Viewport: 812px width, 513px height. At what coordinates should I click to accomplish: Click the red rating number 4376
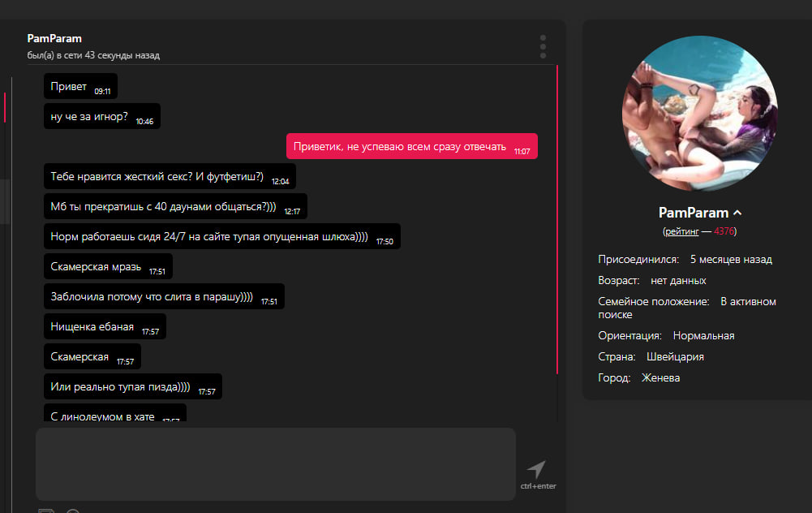coord(724,231)
